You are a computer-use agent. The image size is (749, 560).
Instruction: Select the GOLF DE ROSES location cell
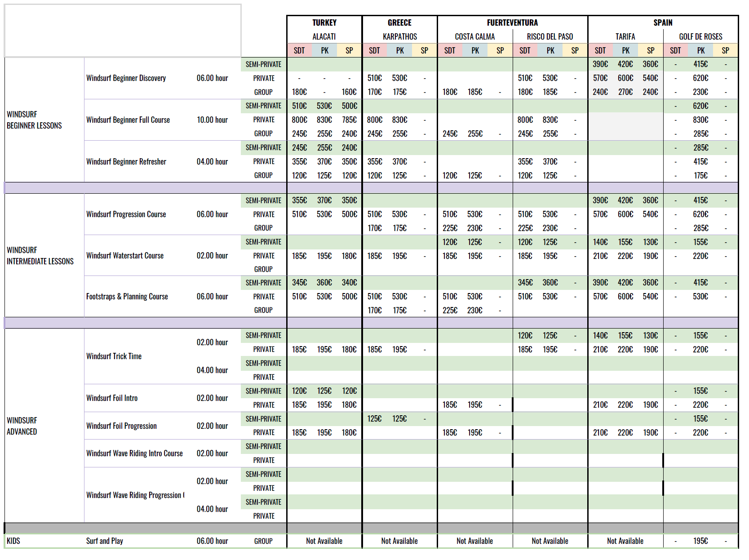[700, 36]
